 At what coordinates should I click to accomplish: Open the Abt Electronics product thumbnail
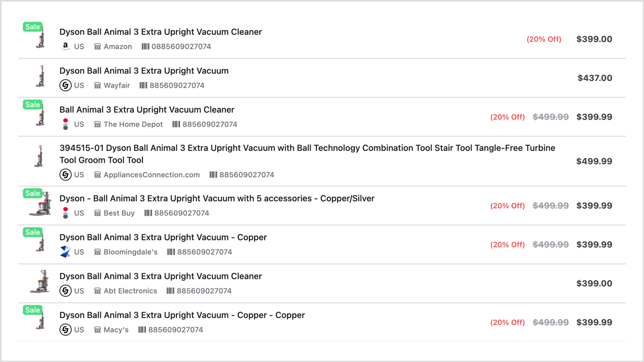(40, 282)
